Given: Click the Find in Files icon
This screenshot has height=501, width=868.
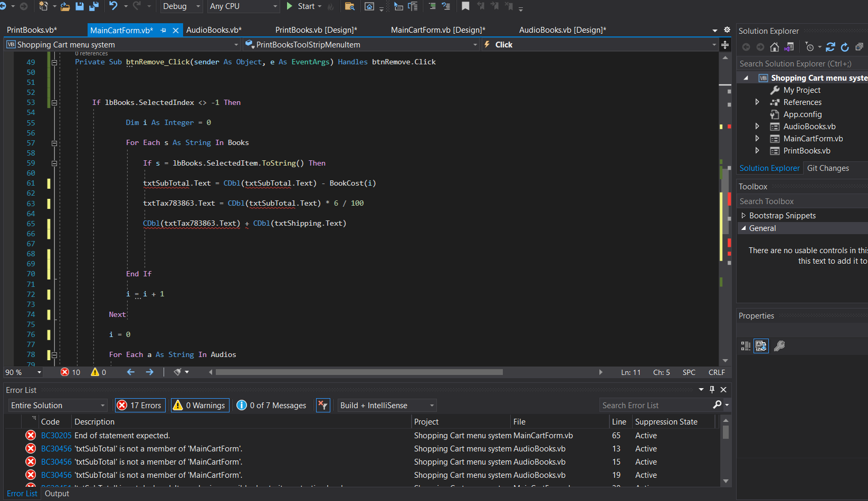Looking at the screenshot, I should 349,6.
